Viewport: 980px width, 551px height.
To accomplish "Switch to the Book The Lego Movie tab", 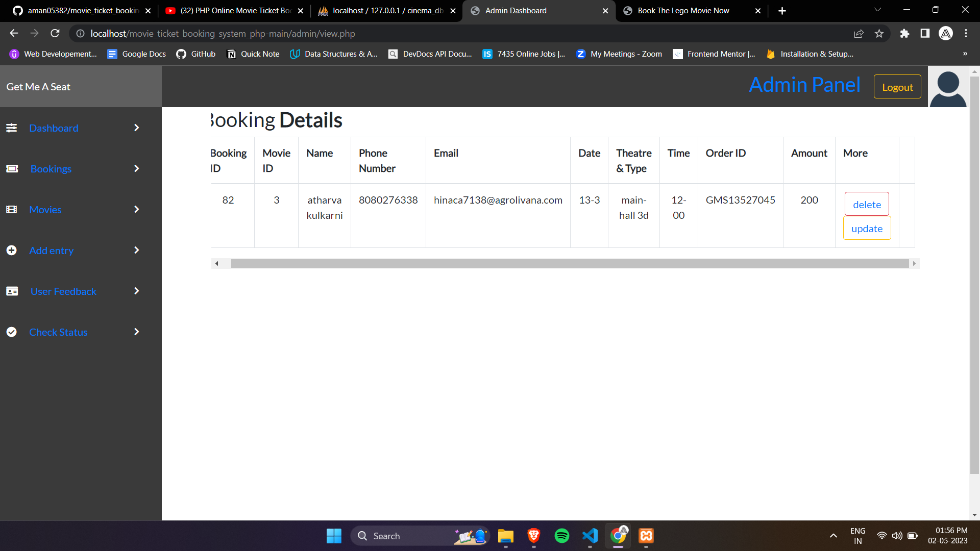I will [x=684, y=10].
